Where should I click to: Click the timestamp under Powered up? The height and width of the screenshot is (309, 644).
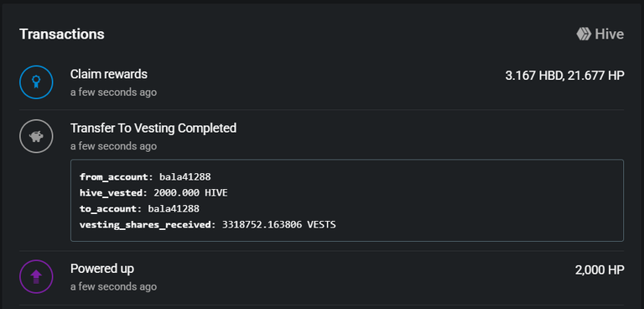coord(113,286)
